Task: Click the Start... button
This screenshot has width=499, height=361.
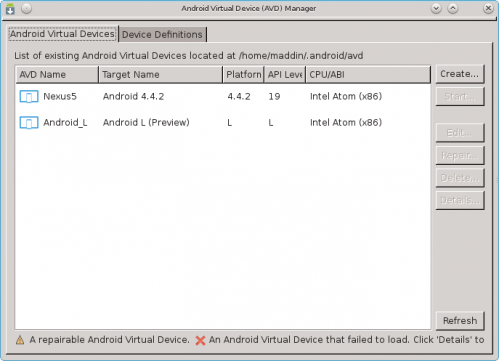Action: [460, 97]
